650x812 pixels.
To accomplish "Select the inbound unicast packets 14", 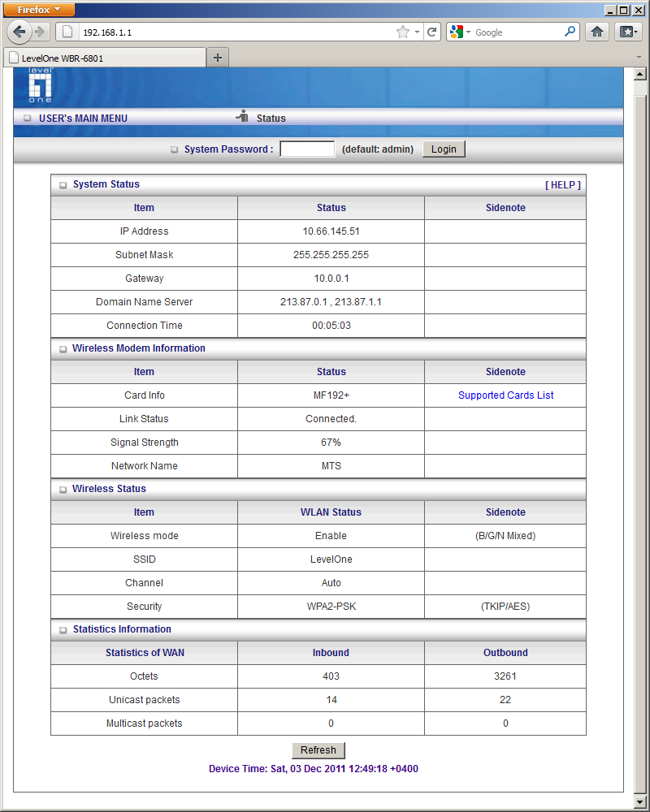I will [x=331, y=700].
